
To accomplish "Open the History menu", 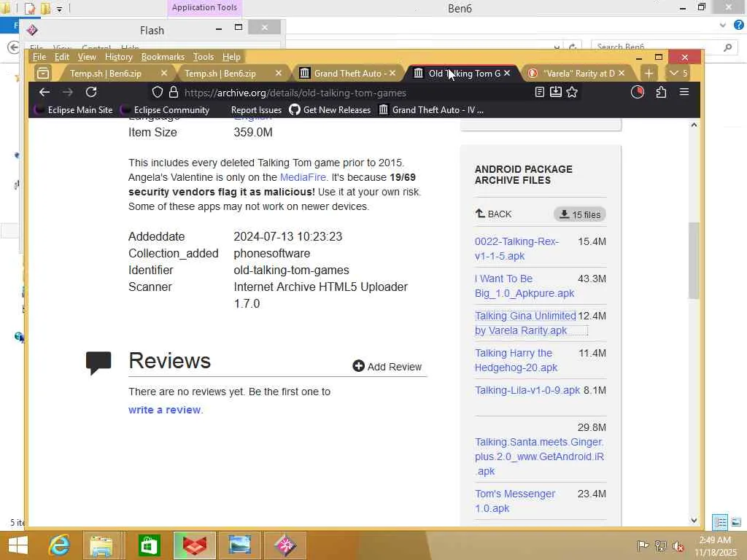I will (119, 57).
